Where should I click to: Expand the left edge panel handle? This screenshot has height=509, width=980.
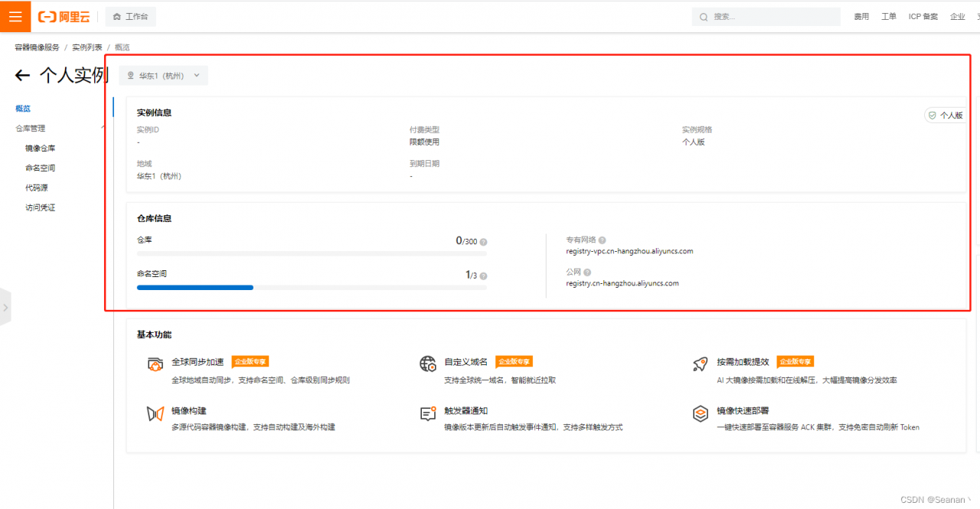click(x=5, y=307)
